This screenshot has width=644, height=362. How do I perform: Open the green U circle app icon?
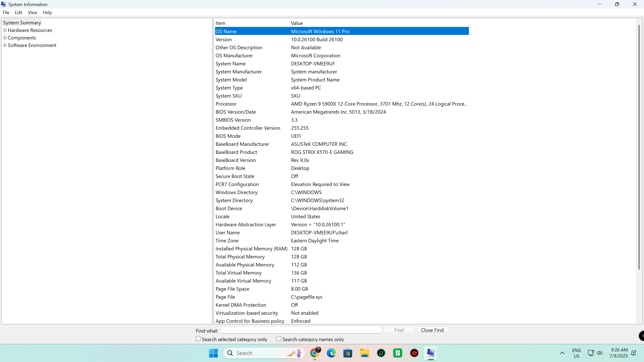(x=381, y=353)
